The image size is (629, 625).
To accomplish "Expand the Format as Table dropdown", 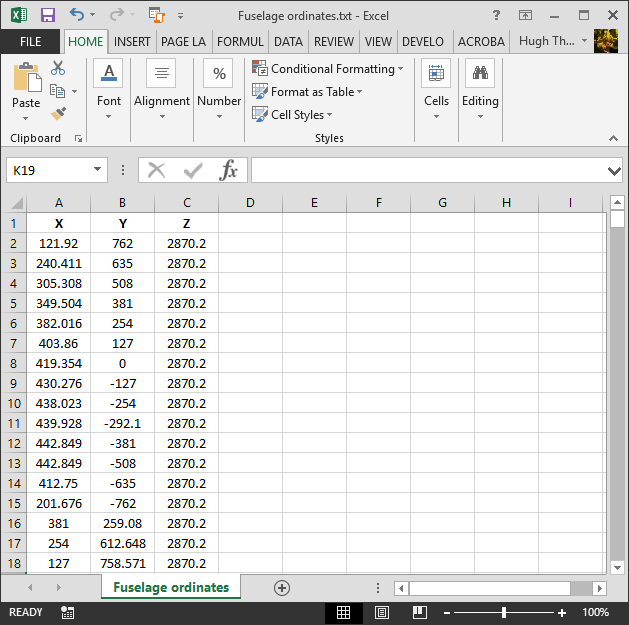I will point(309,92).
